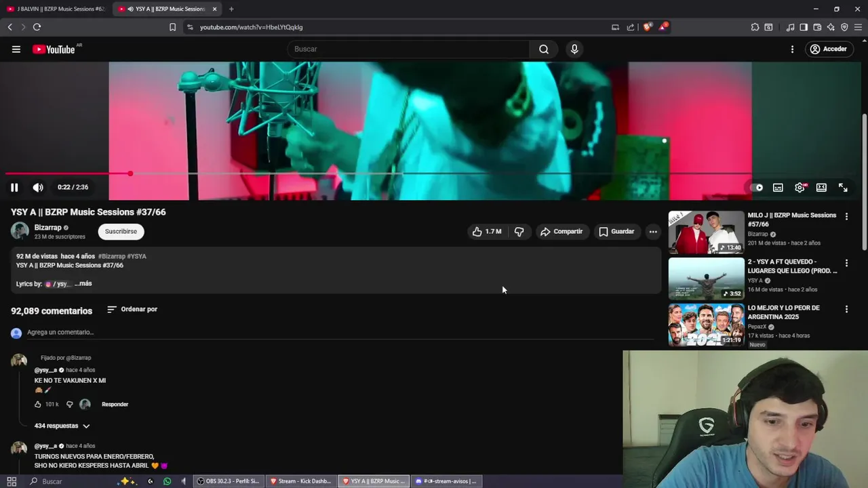Reload the current page
The image size is (868, 488).
coord(37,27)
